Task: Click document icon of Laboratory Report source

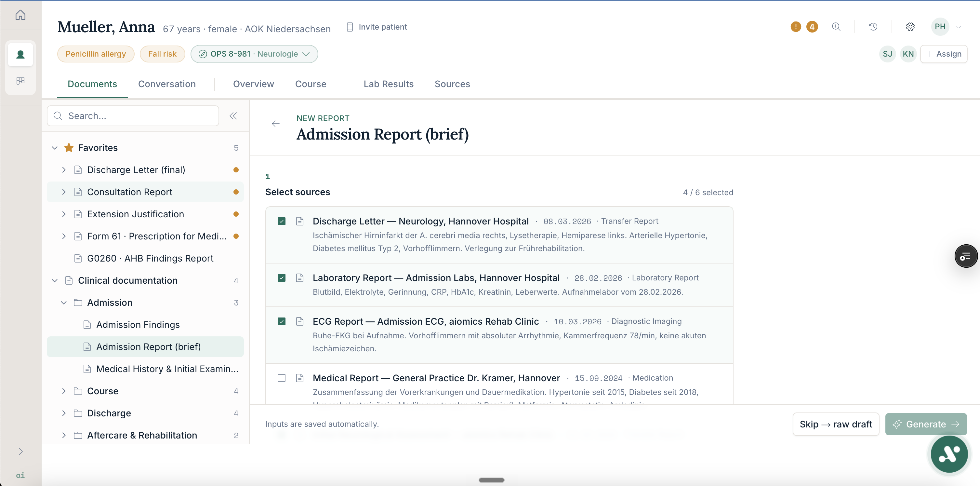Action: 300,278
